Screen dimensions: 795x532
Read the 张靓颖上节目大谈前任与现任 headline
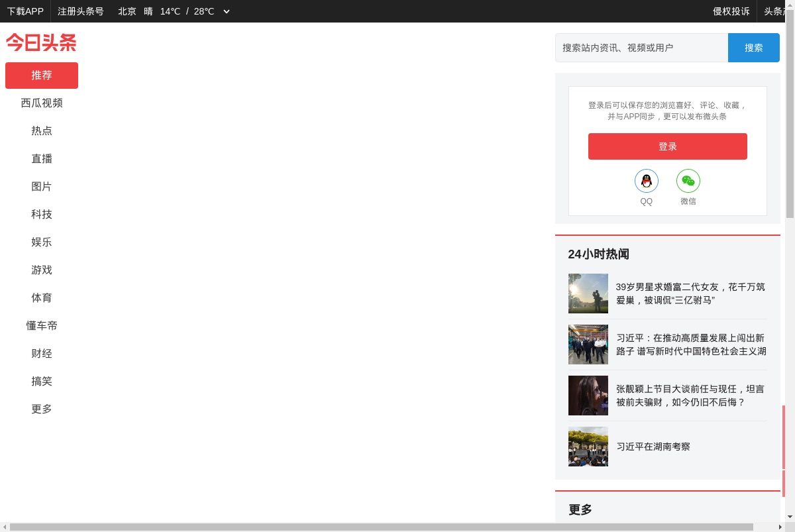pyautogui.click(x=690, y=396)
